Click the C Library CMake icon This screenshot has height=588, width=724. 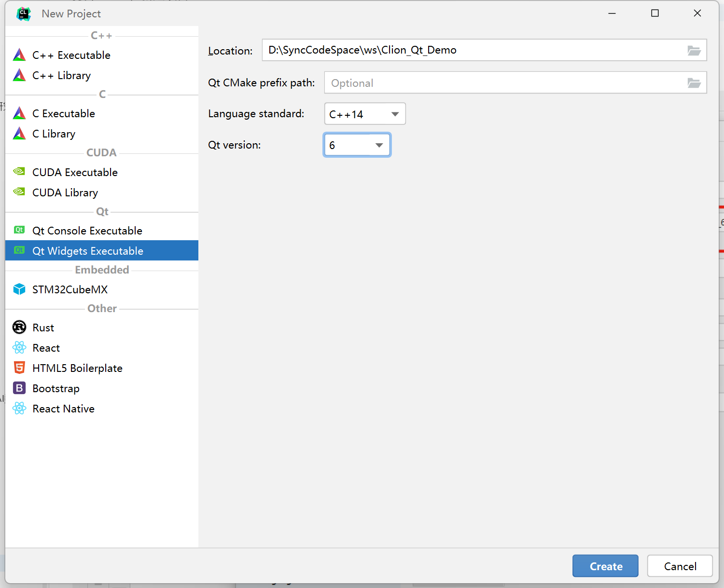click(19, 133)
